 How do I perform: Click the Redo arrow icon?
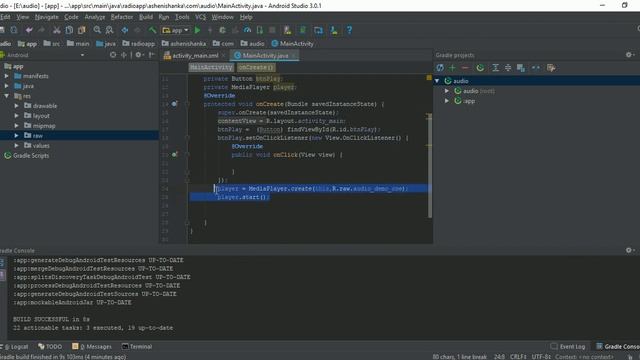pos(41,30)
